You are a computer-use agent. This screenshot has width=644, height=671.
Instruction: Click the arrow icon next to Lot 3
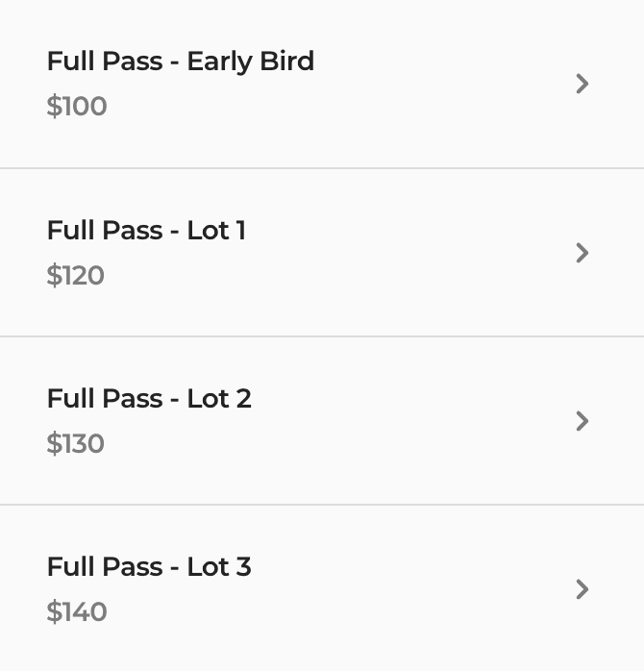tap(582, 589)
